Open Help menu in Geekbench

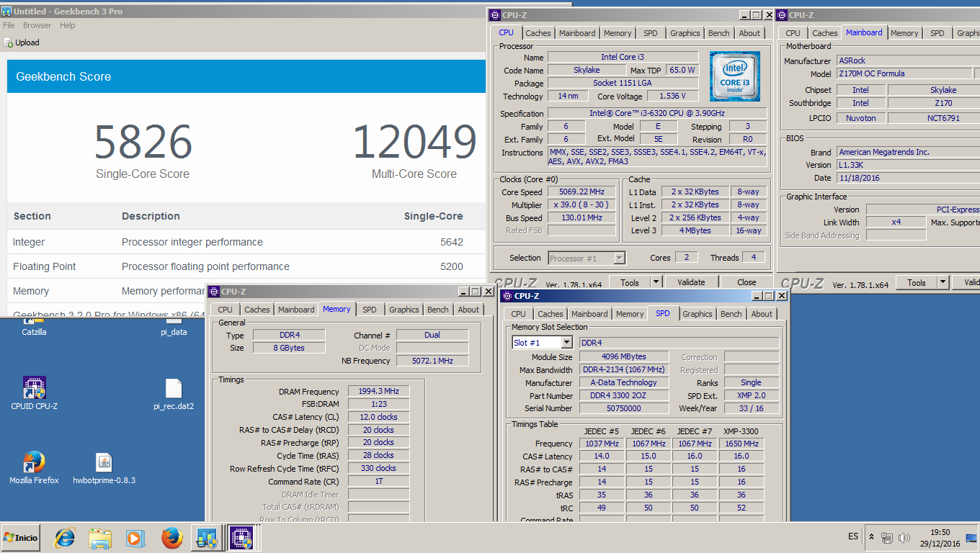68,25
